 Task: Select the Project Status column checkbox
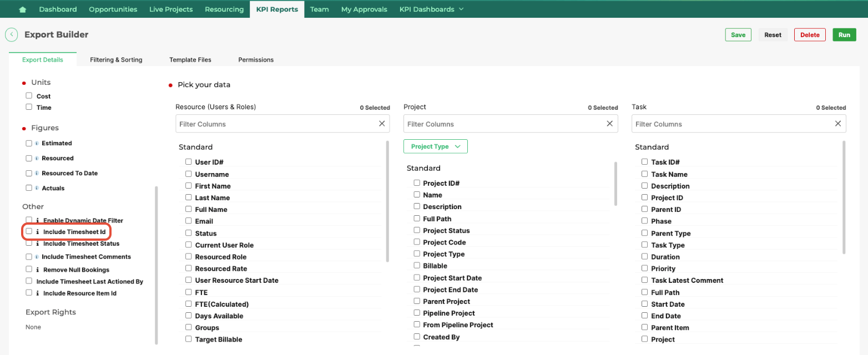417,230
